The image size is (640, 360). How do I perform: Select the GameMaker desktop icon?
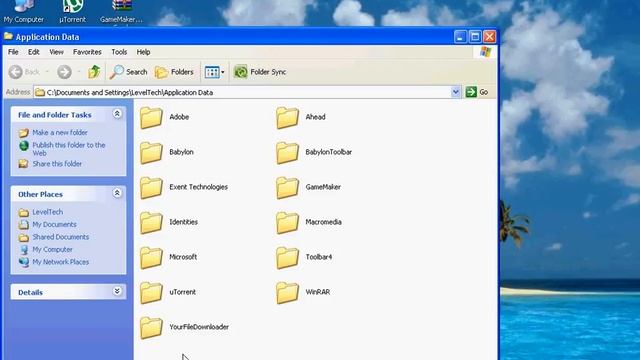[x=121, y=11]
